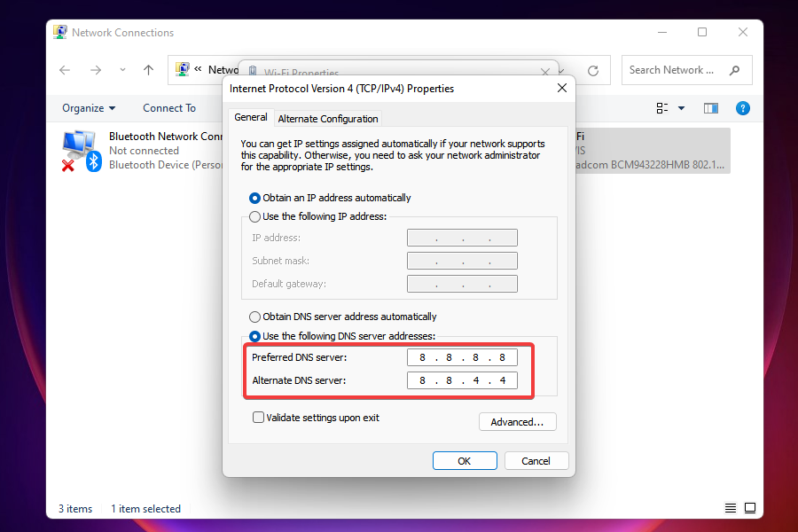Image resolution: width=798 pixels, height=532 pixels.
Task: Expand the address bar history chevron
Action: pos(561,70)
